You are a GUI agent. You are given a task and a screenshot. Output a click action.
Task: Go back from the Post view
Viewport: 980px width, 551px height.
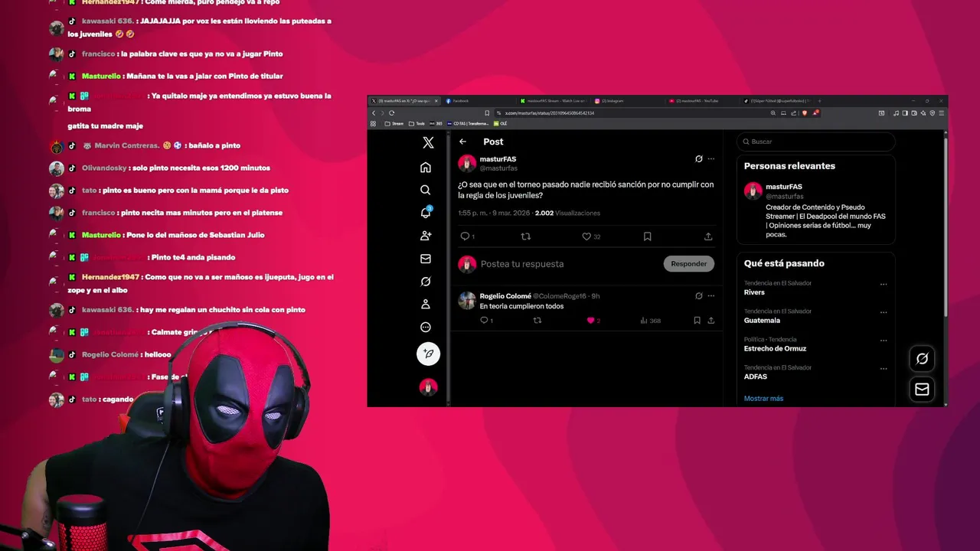pos(462,142)
